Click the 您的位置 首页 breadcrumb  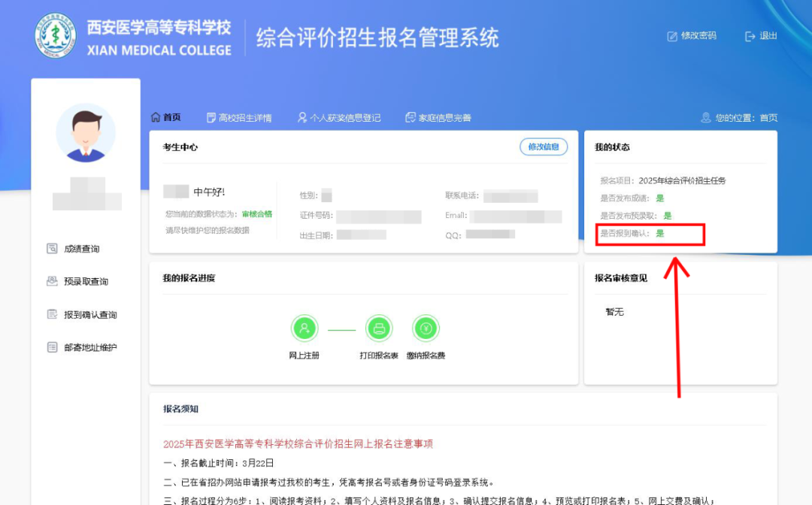(x=739, y=117)
